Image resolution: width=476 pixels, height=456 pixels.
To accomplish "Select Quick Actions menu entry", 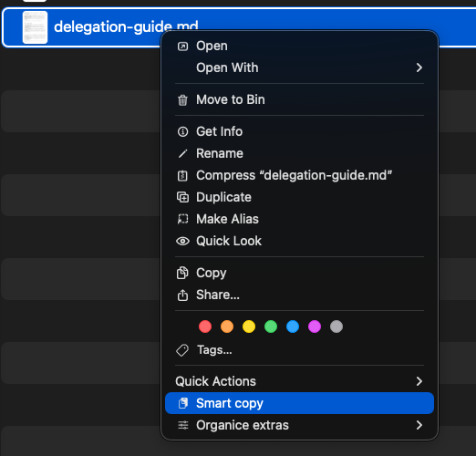I will tap(299, 381).
